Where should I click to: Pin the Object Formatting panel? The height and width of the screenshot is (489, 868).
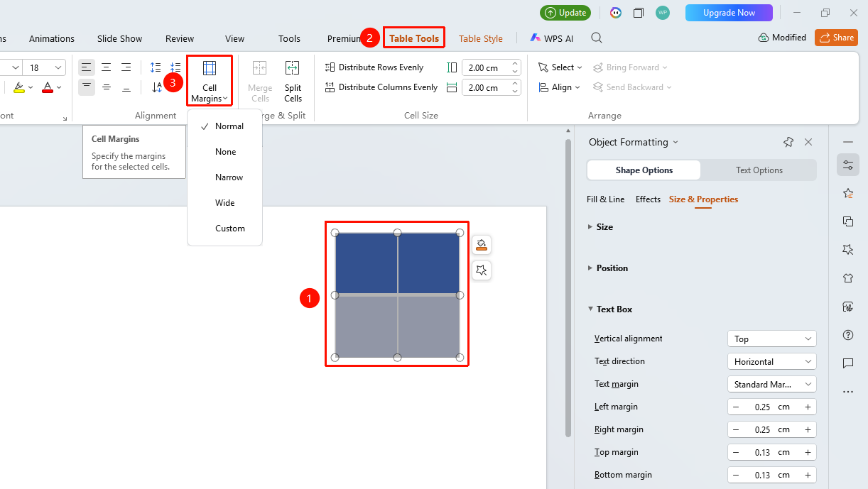point(788,142)
